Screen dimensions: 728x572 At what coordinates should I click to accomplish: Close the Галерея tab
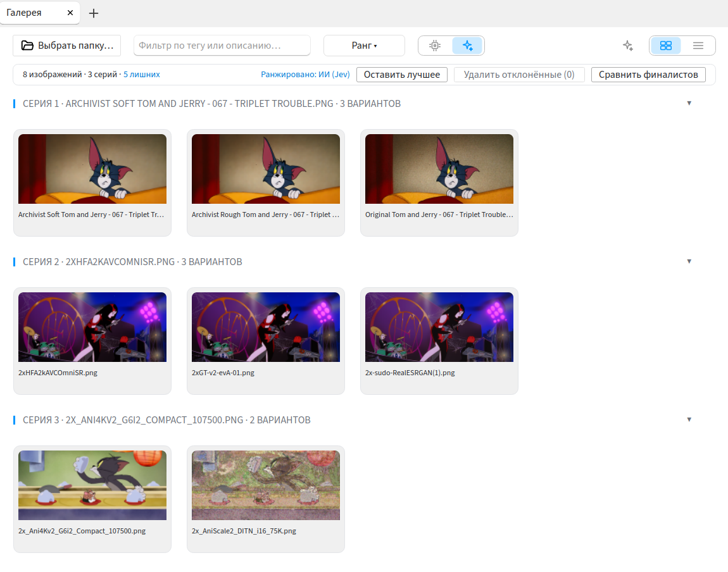70,13
